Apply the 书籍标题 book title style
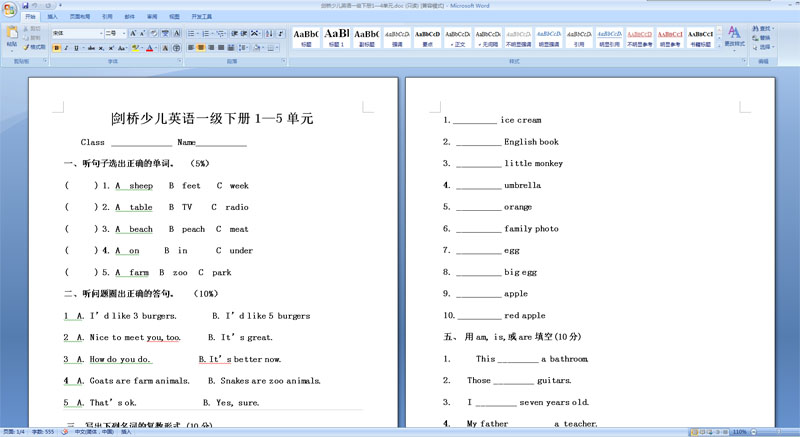The height and width of the screenshot is (437, 800). click(700, 38)
